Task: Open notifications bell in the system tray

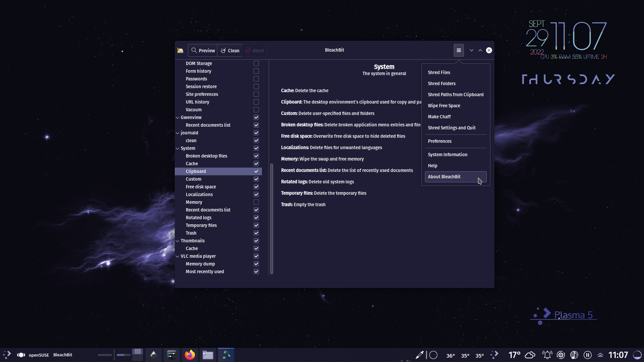Action: pyautogui.click(x=547, y=355)
